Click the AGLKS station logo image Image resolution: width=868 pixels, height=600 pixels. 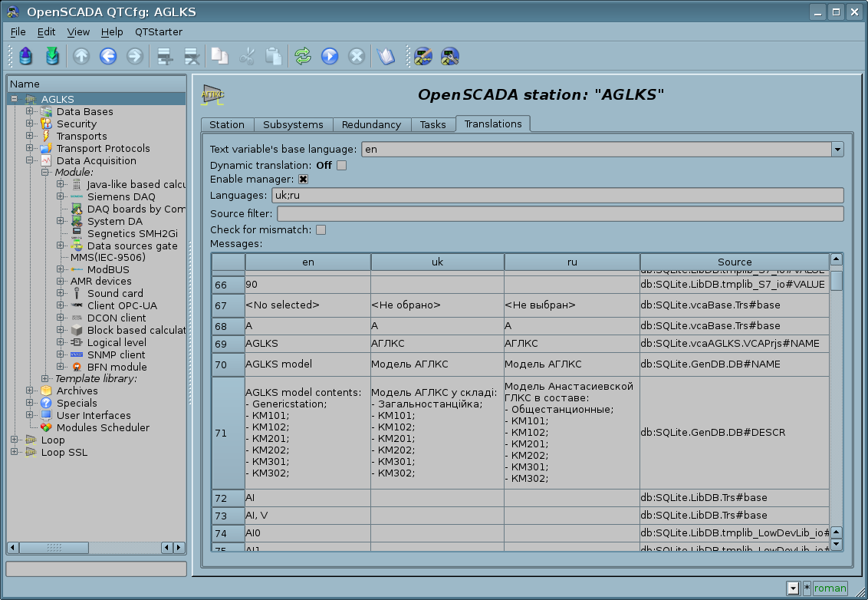coord(212,94)
